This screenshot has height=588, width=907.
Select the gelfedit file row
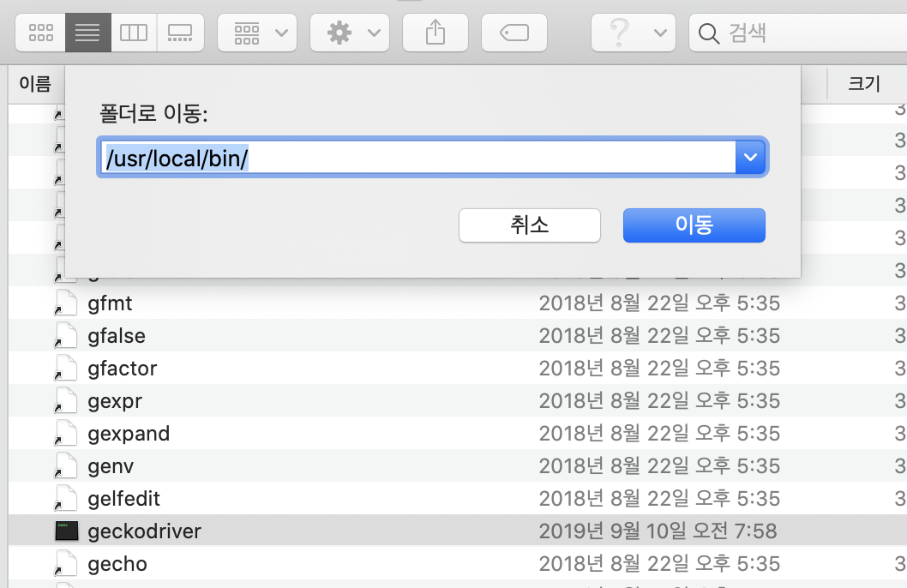click(x=458, y=498)
